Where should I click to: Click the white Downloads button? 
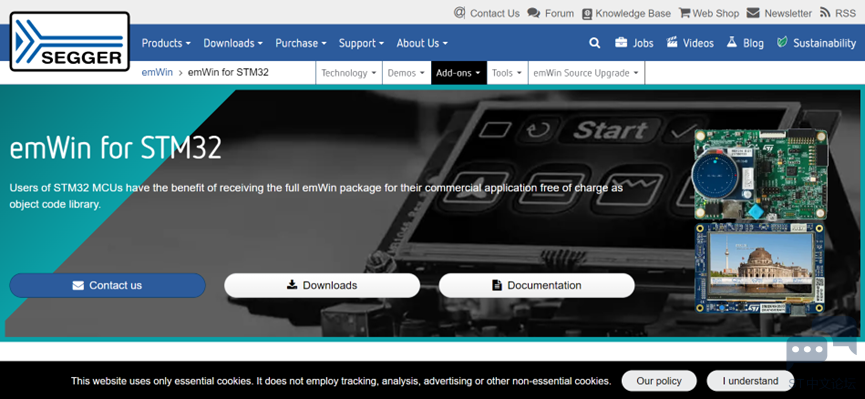point(322,285)
